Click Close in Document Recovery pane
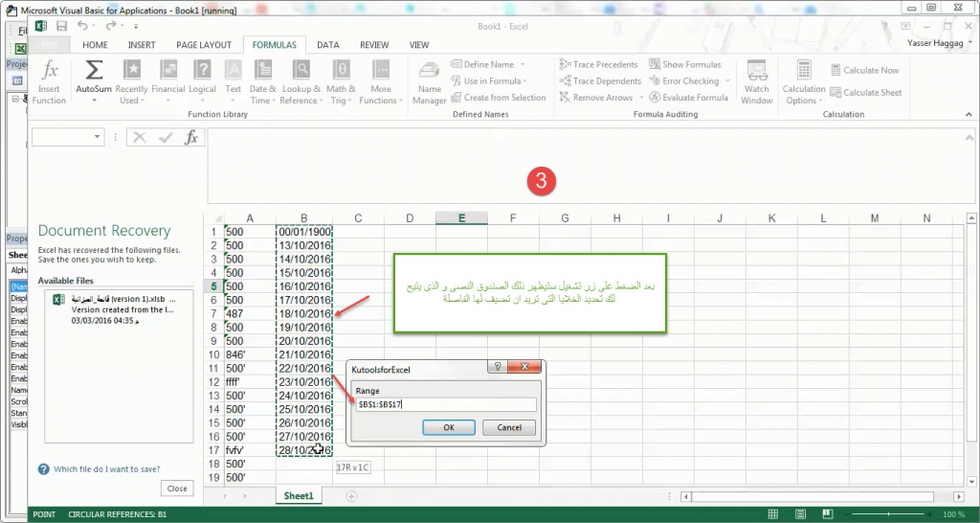This screenshot has width=980, height=523. (177, 489)
